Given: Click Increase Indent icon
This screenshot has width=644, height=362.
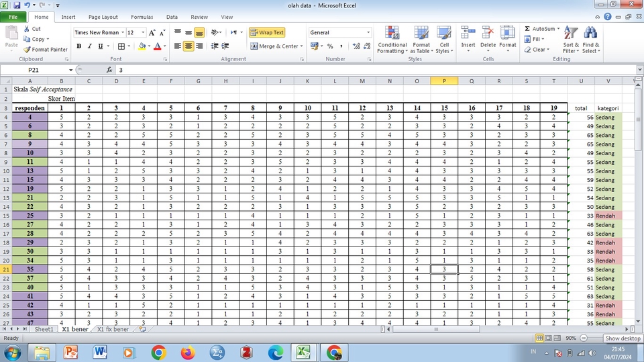Looking at the screenshot, I should tap(225, 46).
